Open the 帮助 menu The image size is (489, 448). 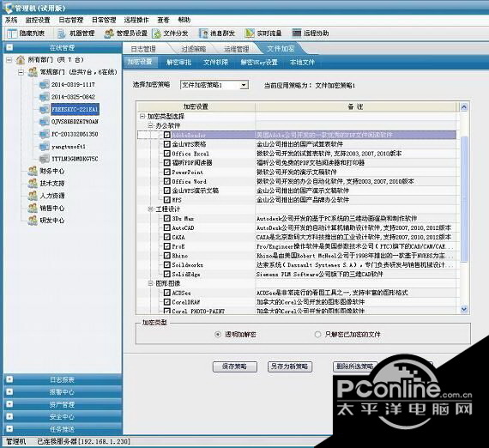(184, 20)
